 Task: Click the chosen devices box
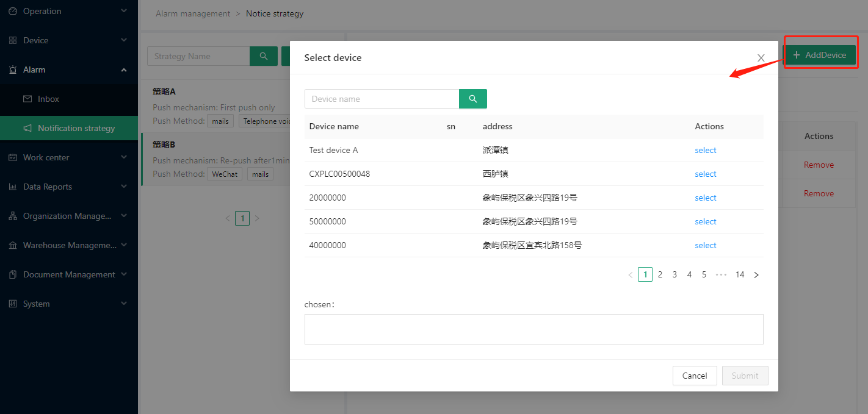click(x=533, y=329)
